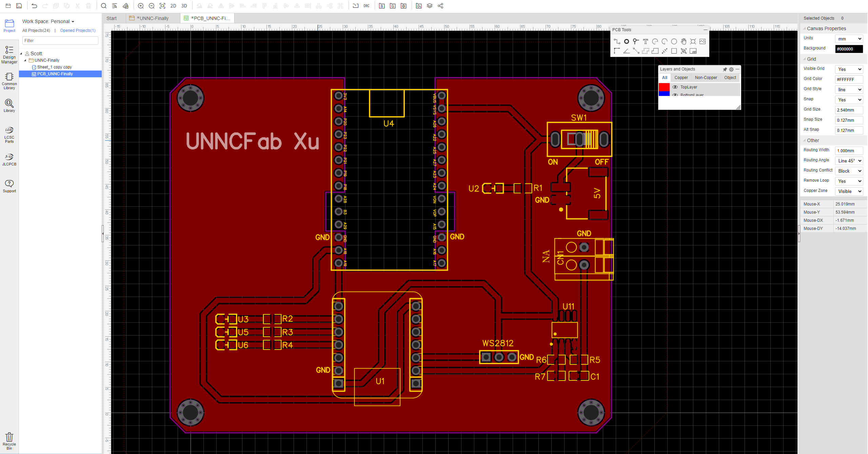Viewport: 868px width, 454px height.
Task: Select the Connect Pad to Pad tool
Action: [x=636, y=51]
